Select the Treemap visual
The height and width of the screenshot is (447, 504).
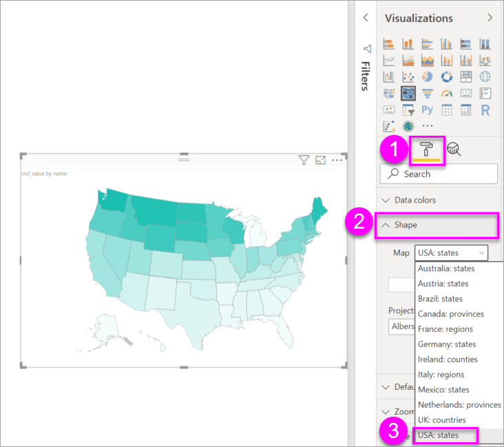465,76
